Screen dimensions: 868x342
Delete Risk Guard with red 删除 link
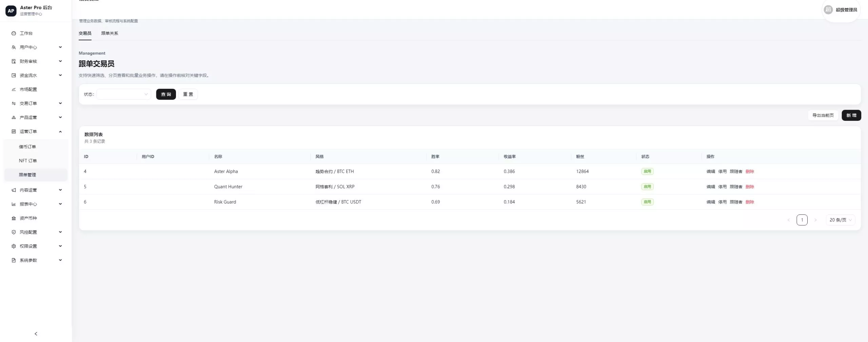pos(750,202)
